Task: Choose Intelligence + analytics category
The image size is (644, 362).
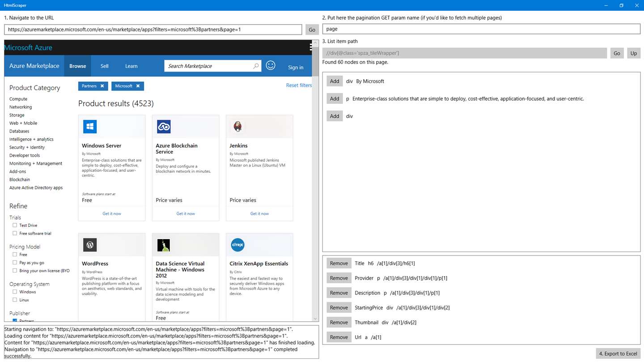Action: click(31, 139)
